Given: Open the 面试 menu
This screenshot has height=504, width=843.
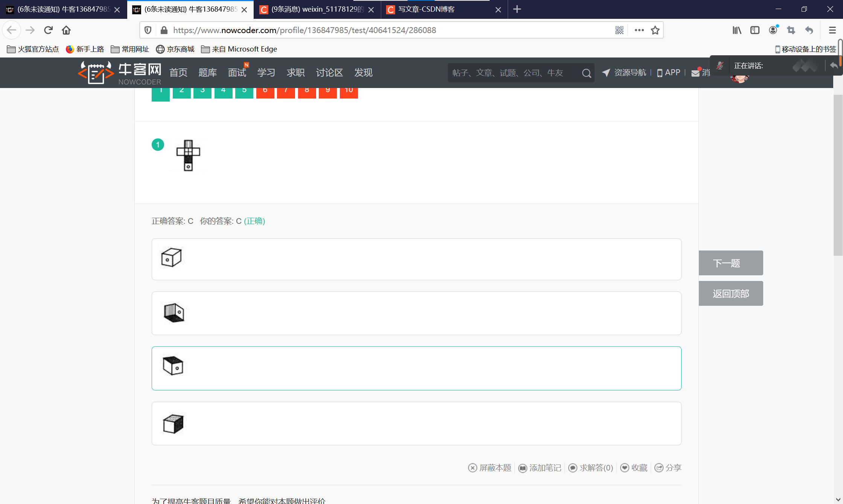Looking at the screenshot, I should click(x=237, y=73).
